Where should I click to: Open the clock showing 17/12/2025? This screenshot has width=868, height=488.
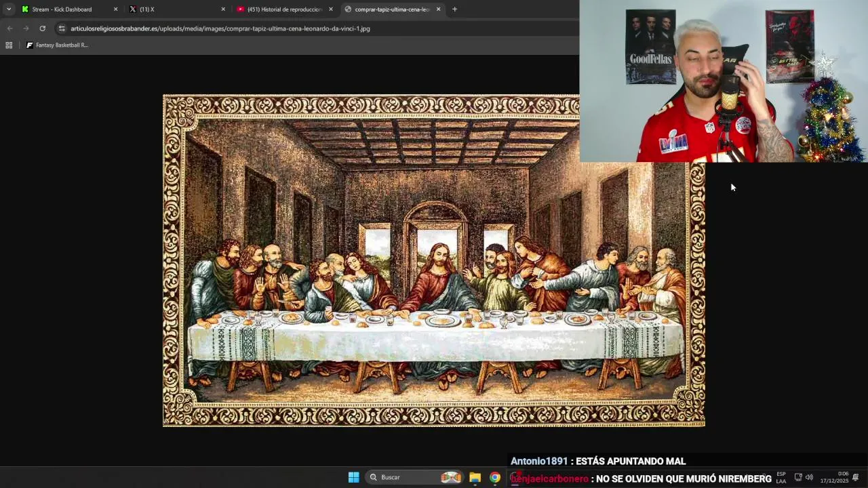[834, 477]
